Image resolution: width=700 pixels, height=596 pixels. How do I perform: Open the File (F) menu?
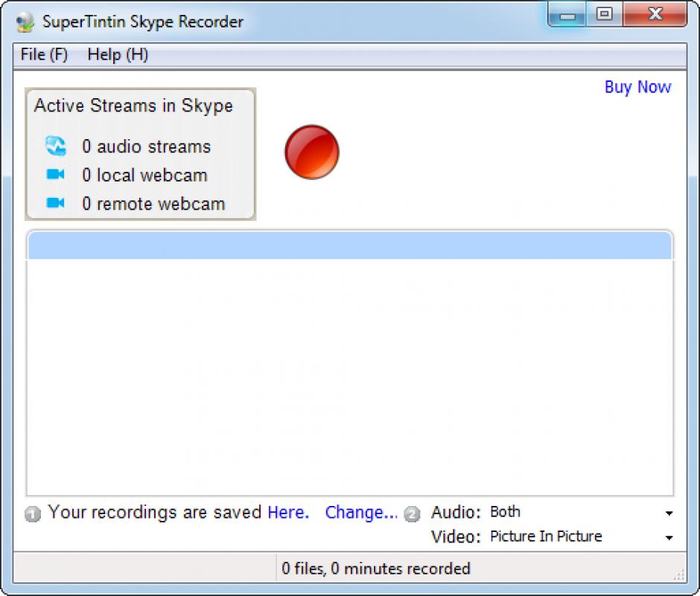pos(44,55)
